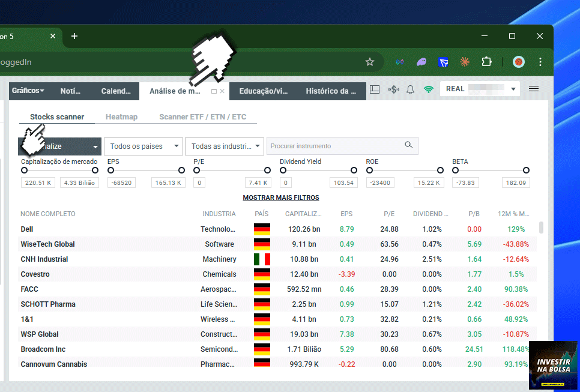Open the Dell stock row
The height and width of the screenshot is (392, 580).
click(x=277, y=229)
